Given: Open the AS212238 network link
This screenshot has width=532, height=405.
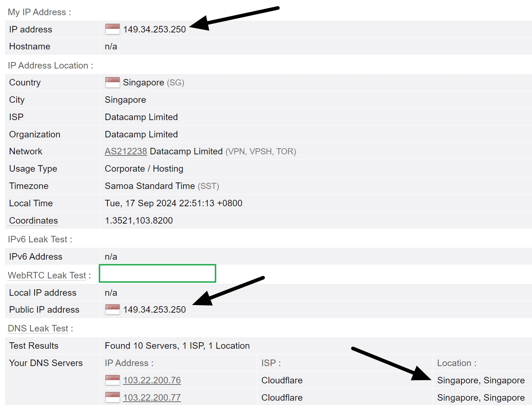Looking at the screenshot, I should click(125, 151).
